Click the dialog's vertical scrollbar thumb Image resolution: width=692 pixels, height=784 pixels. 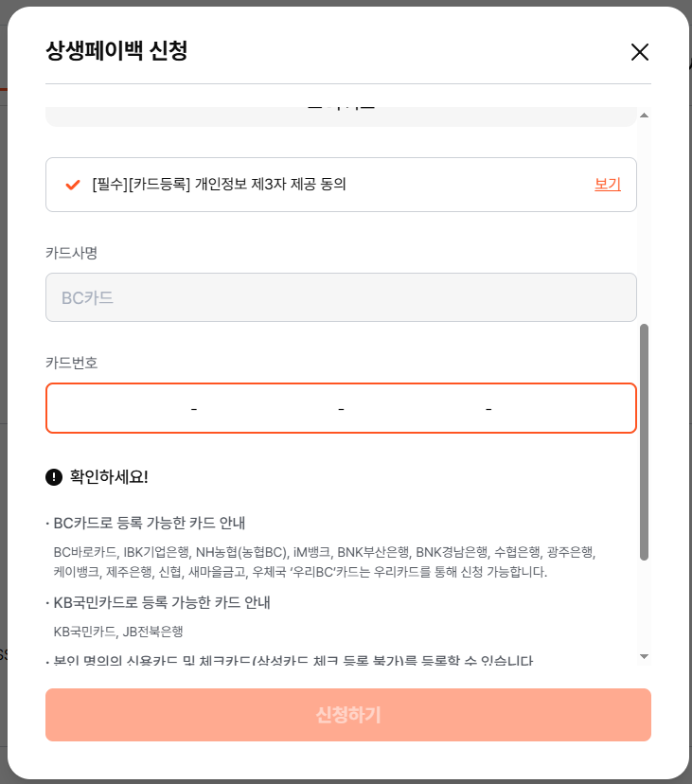click(x=645, y=440)
